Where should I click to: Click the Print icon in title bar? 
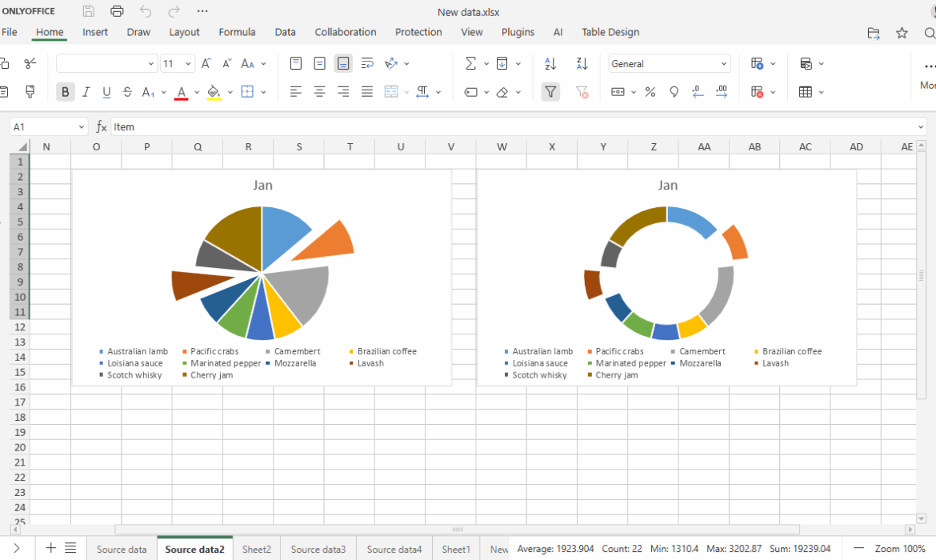pyautogui.click(x=117, y=11)
